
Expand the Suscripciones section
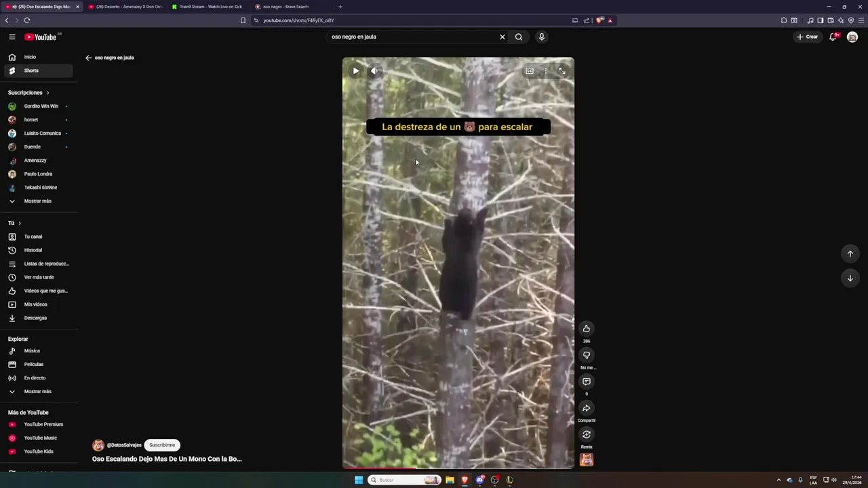pos(28,92)
